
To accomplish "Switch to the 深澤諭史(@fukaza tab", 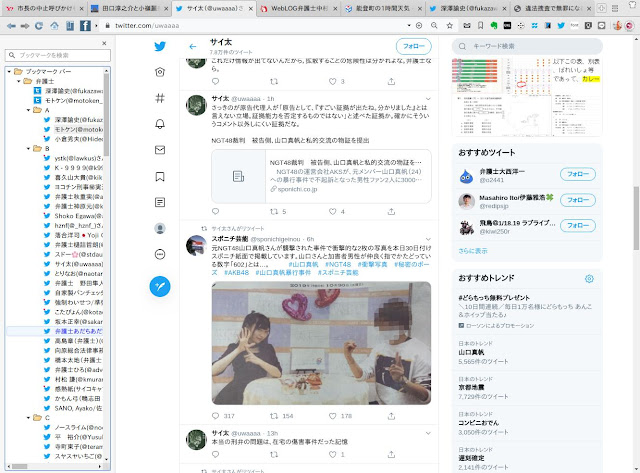I will tap(468, 9).
